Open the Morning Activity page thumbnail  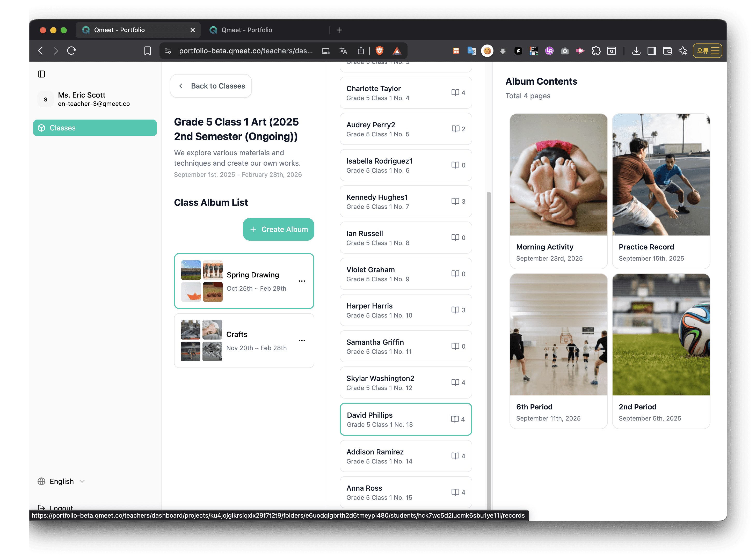click(558, 175)
